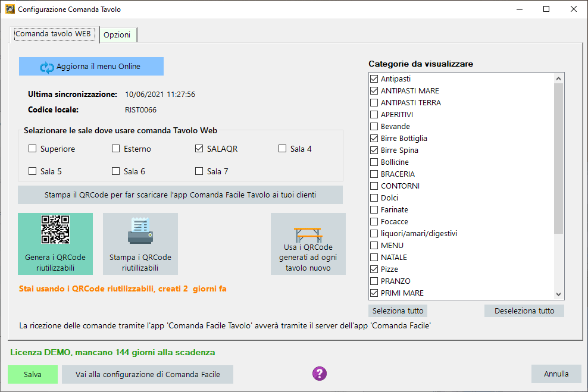Generate reusable QR codes with QR icon
This screenshot has width=588, height=392.
click(55, 244)
